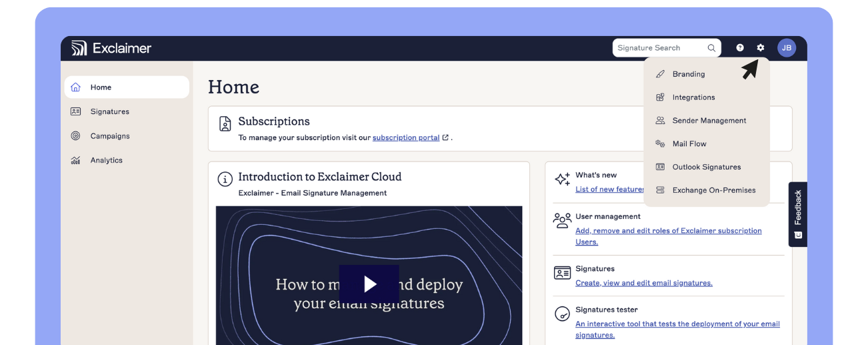Click Exclaimer - Email Signature Management subtitle
Image resolution: width=868 pixels, height=345 pixels.
tap(313, 193)
